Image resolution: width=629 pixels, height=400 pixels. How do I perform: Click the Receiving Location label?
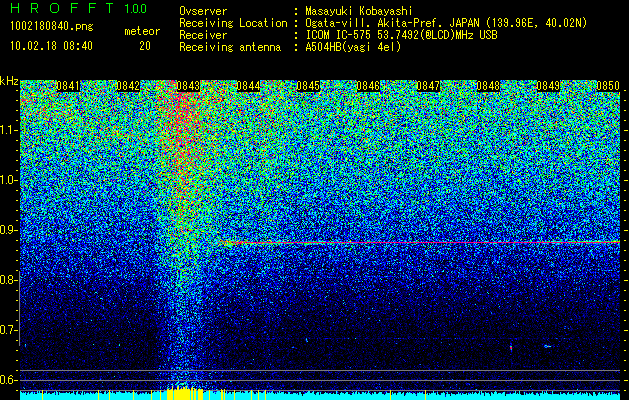[x=233, y=23]
